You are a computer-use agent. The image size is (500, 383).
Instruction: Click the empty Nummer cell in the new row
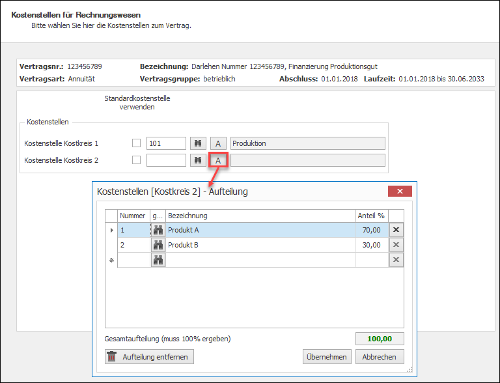coord(134,260)
